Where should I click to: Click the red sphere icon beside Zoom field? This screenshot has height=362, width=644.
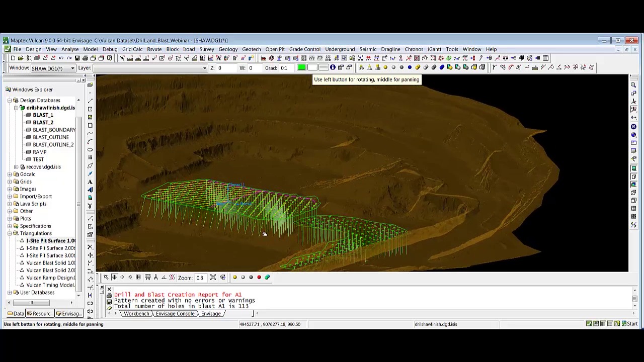point(259,278)
